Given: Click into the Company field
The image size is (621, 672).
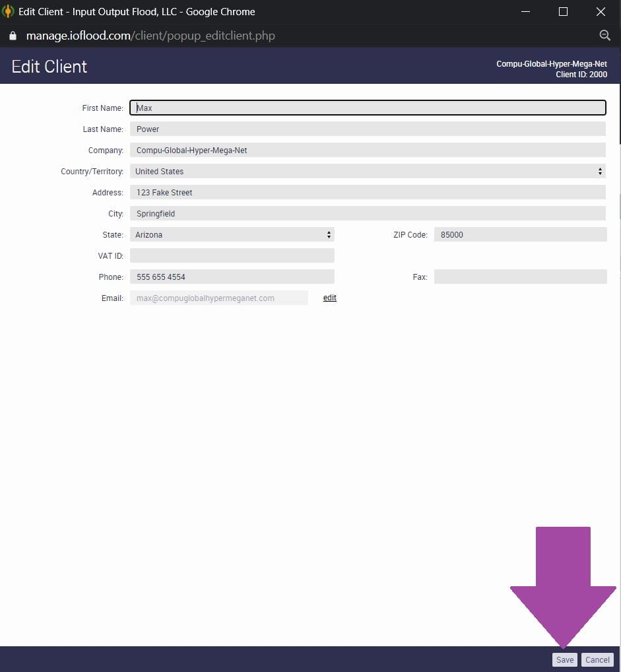Looking at the screenshot, I should (368, 150).
